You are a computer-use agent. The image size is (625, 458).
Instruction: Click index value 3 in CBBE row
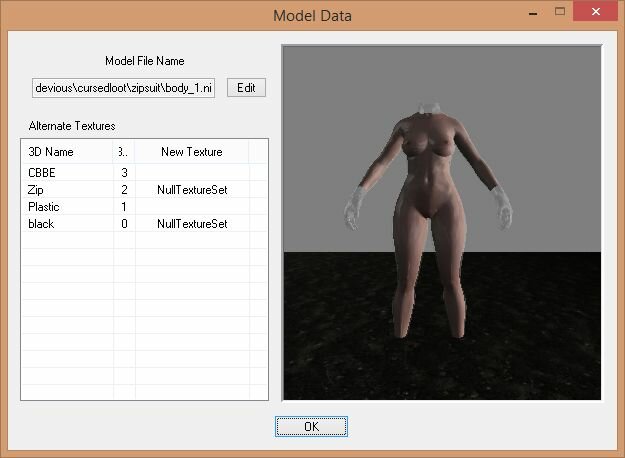point(124,173)
